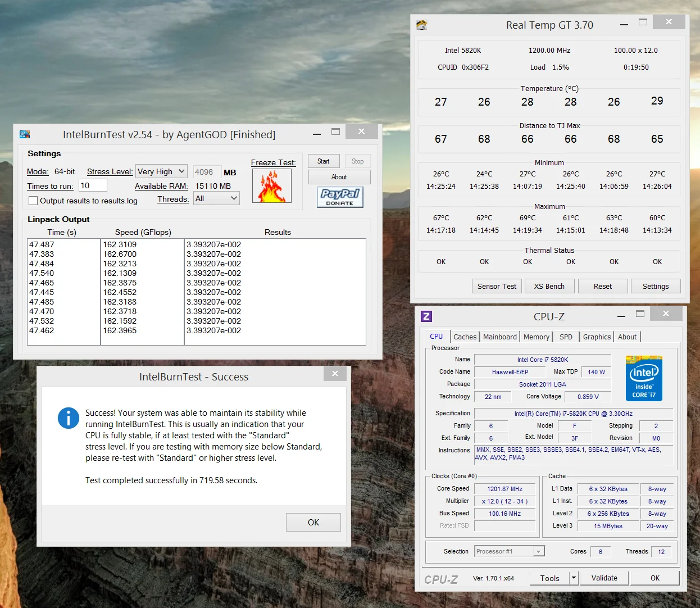Viewport: 700px width, 608px height.
Task: Click the Linpack Results output column
Action: point(275,292)
